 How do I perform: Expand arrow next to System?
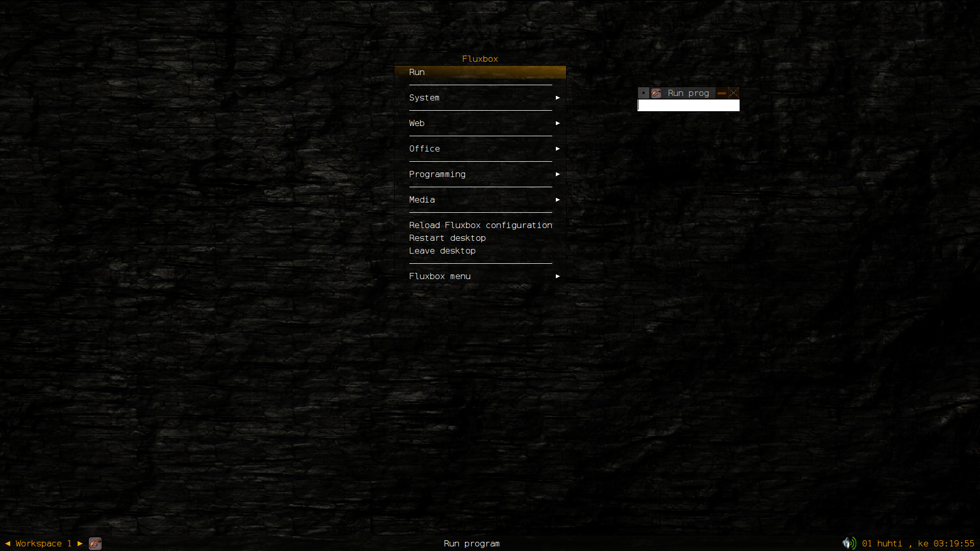click(x=557, y=97)
